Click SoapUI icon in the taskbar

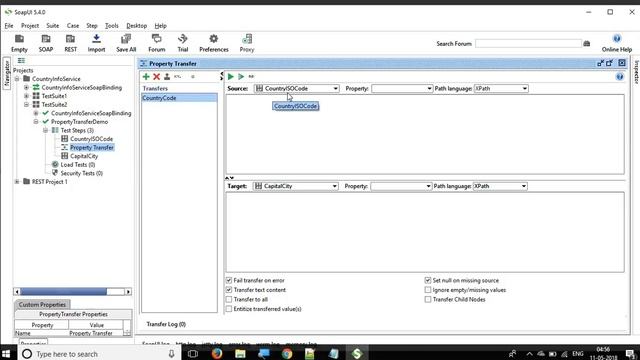[x=357, y=353]
